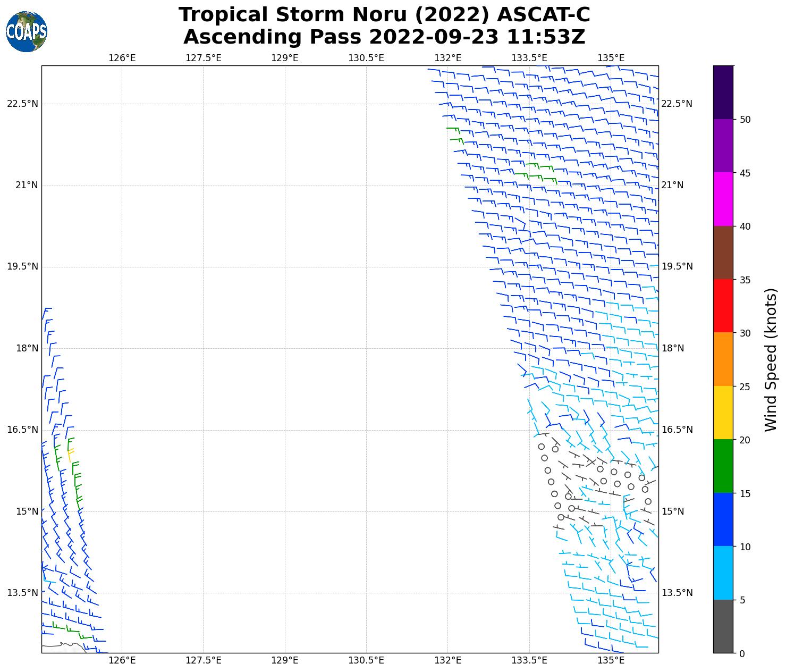Click the 130.5°E label on the bottom axis
The image size is (786, 672).
[366, 660]
